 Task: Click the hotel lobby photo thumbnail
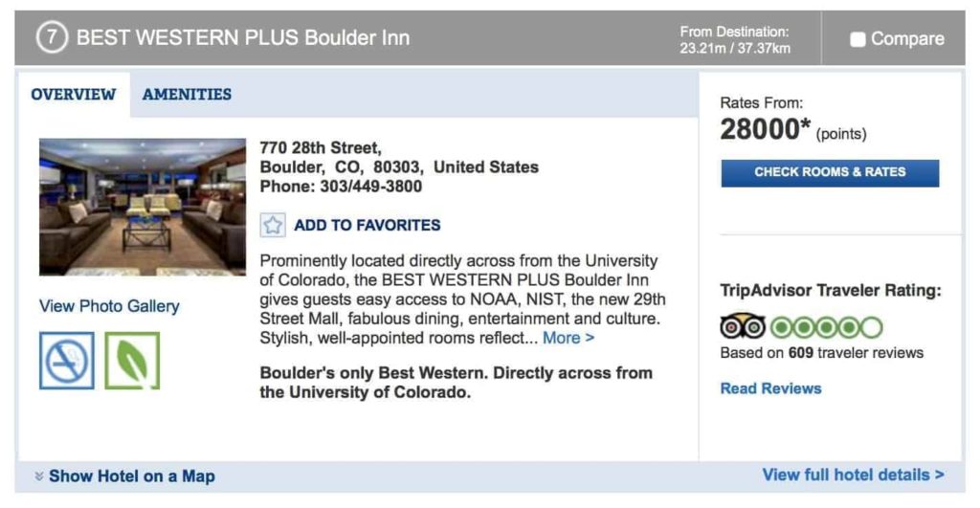[x=143, y=207]
